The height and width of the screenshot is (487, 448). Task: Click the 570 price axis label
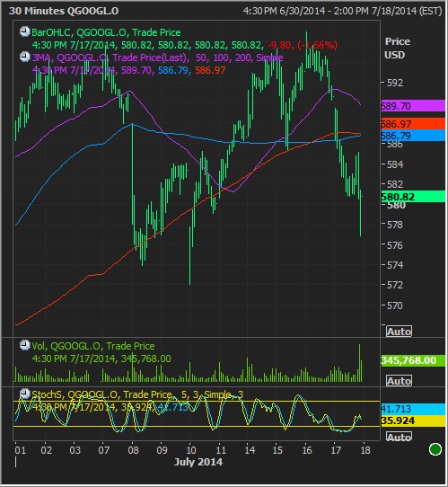pyautogui.click(x=395, y=305)
